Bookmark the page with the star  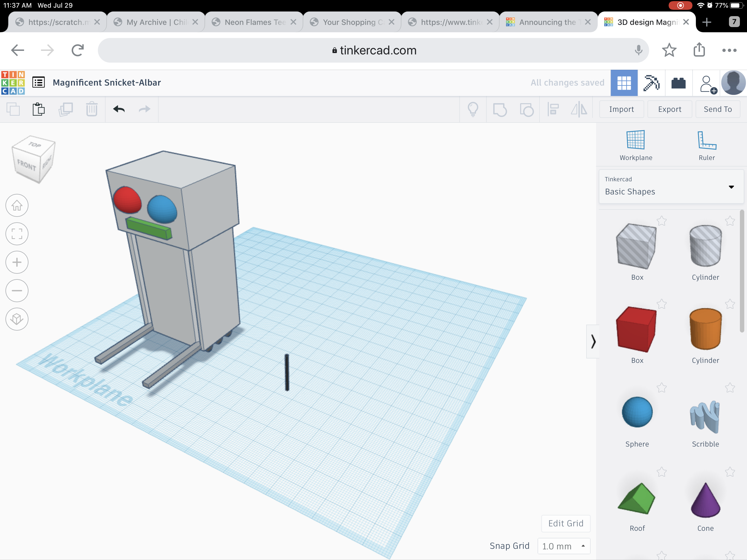coord(669,50)
